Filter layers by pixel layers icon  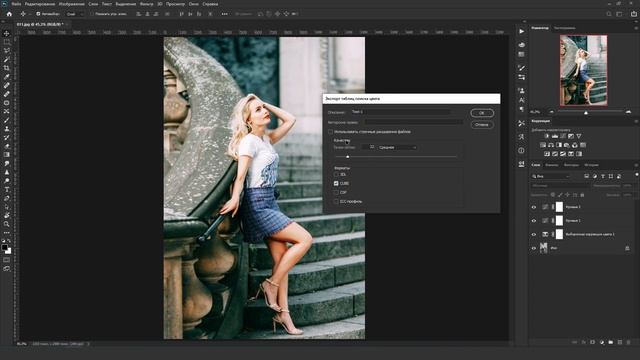587,176
